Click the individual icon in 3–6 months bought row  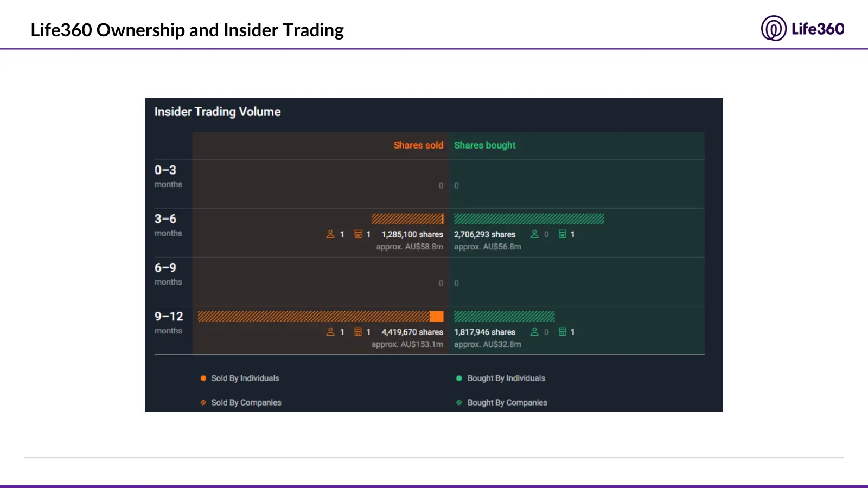[x=534, y=234]
